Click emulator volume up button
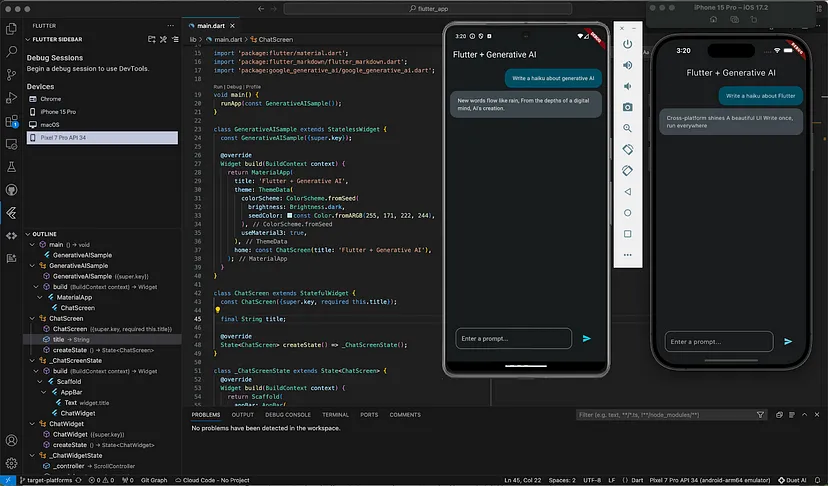This screenshot has height=486, width=828. [627, 65]
